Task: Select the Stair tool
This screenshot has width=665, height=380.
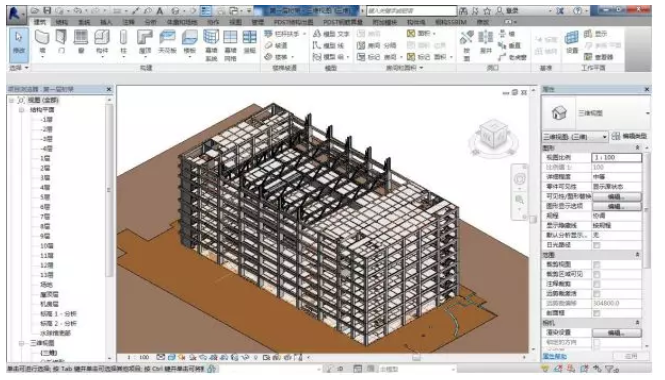Action: (279, 56)
